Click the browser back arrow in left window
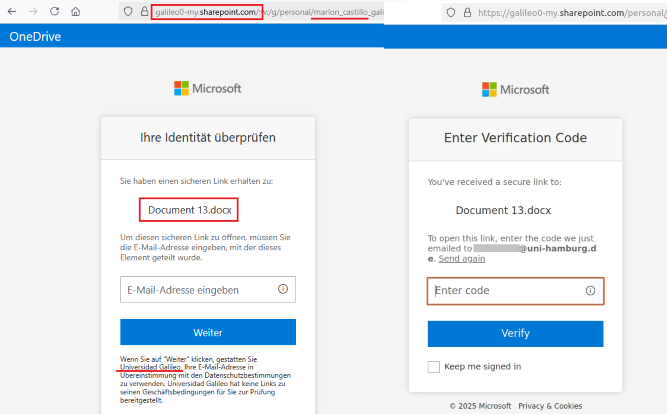Viewport: 667px width, 414px height. [12, 11]
